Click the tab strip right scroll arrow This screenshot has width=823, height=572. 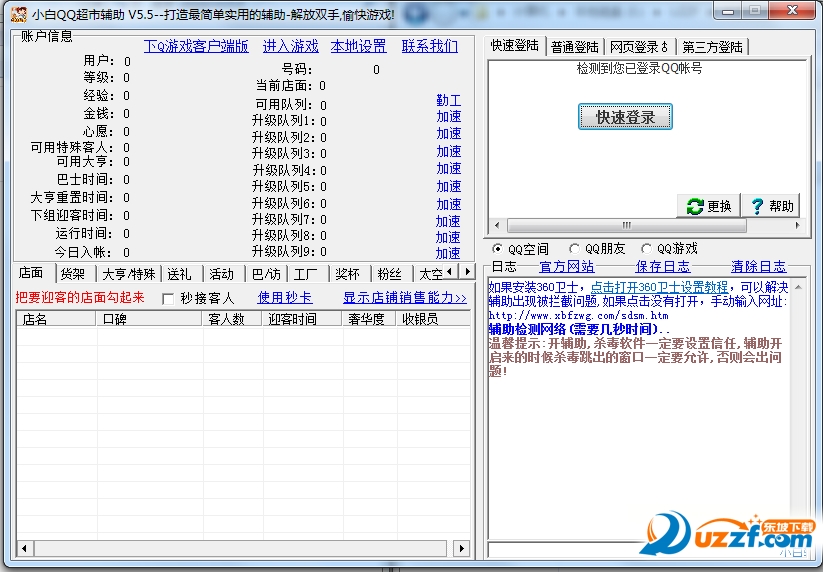(x=467, y=272)
